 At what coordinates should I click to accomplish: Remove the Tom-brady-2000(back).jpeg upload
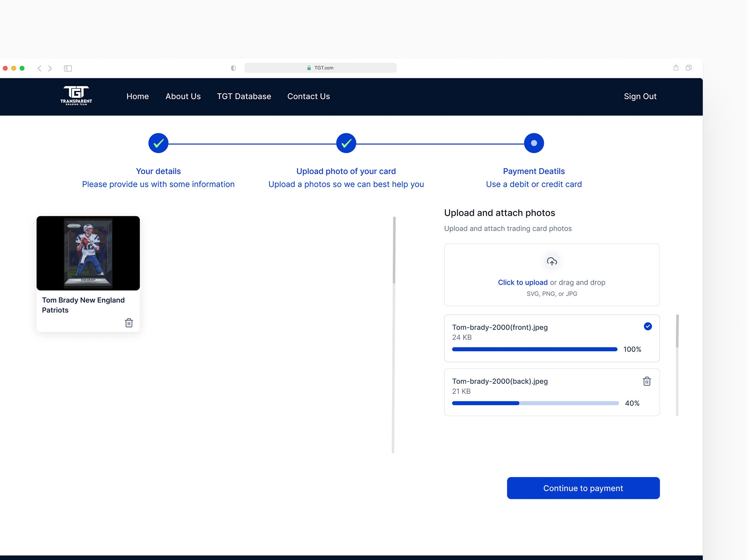pyautogui.click(x=647, y=381)
